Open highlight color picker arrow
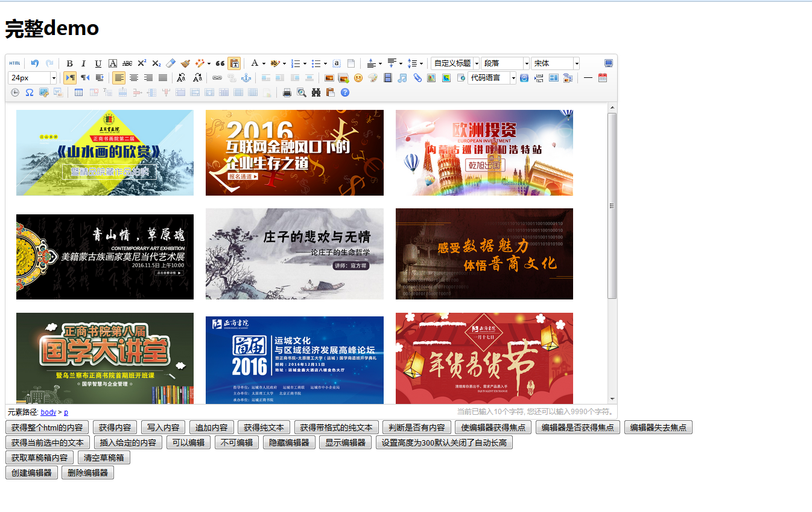The height and width of the screenshot is (512, 812). (x=284, y=63)
